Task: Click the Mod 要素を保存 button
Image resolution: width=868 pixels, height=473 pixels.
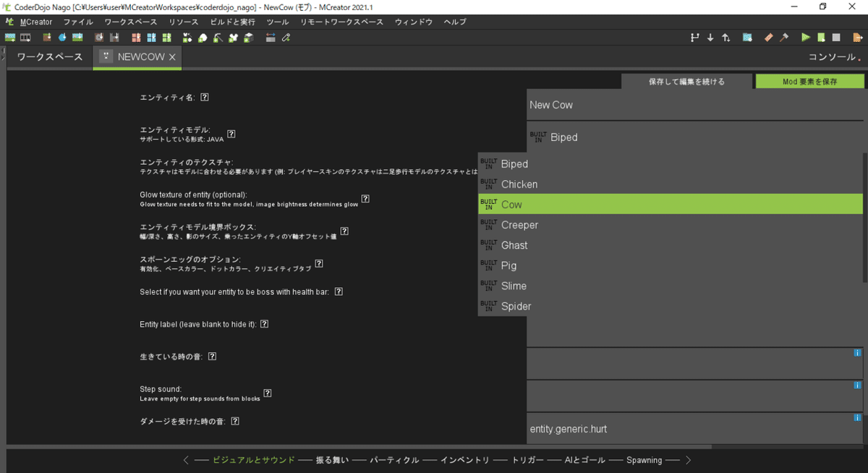Action: point(810,80)
